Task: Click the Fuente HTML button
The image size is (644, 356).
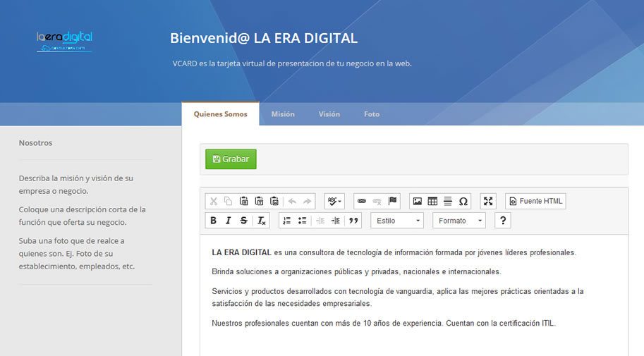Action: coord(535,201)
